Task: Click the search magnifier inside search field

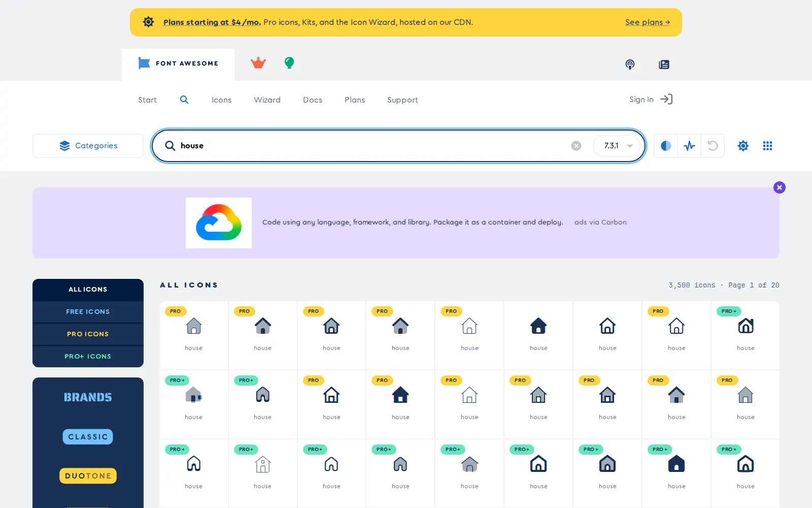Action: [170, 146]
